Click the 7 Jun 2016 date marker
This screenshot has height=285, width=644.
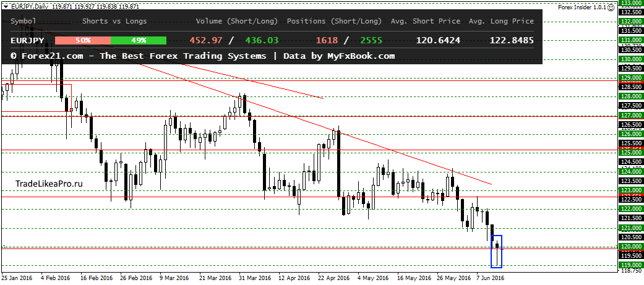(x=491, y=278)
